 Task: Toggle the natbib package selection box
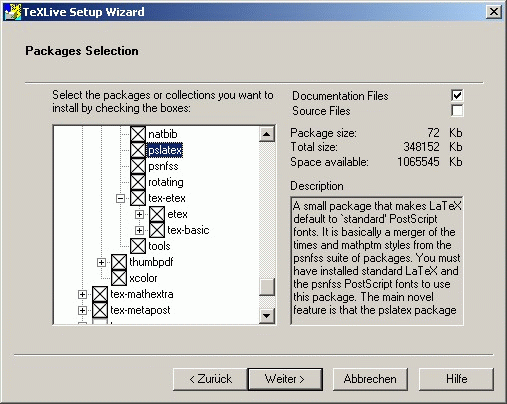pyautogui.click(x=138, y=134)
